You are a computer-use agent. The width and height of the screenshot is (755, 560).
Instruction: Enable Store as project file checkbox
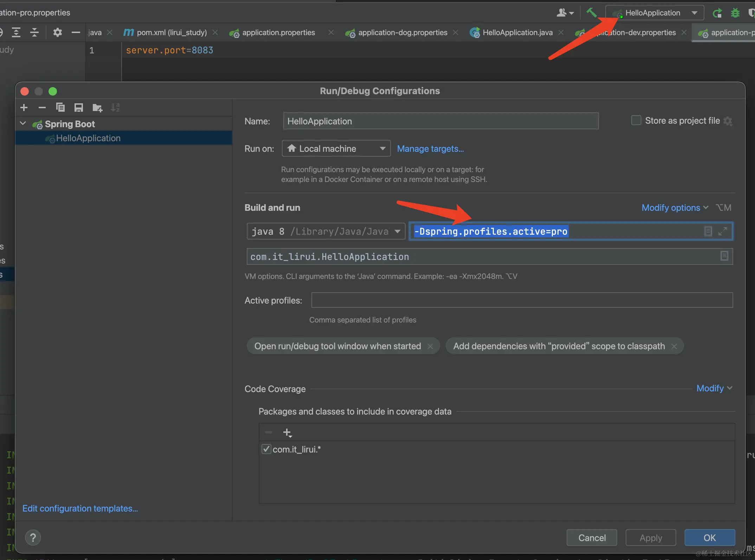pyautogui.click(x=636, y=121)
